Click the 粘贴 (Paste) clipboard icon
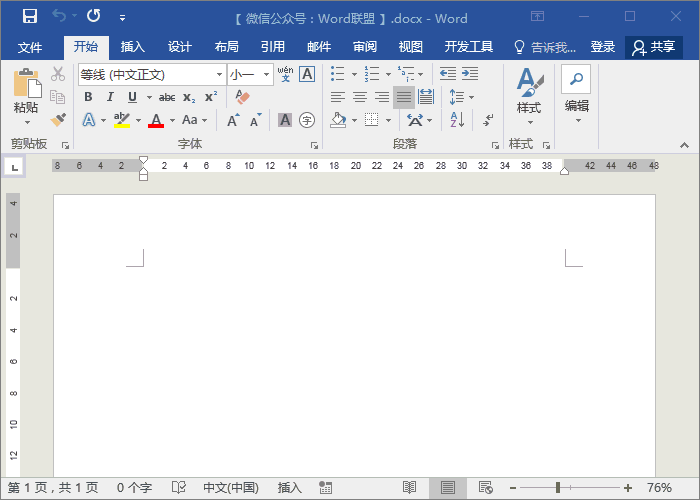The width and height of the screenshot is (700, 500). (27, 83)
